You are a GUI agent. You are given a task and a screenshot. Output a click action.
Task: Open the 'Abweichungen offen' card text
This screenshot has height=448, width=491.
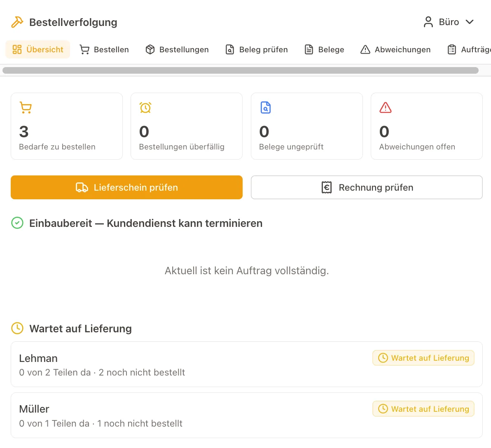pyautogui.click(x=417, y=147)
